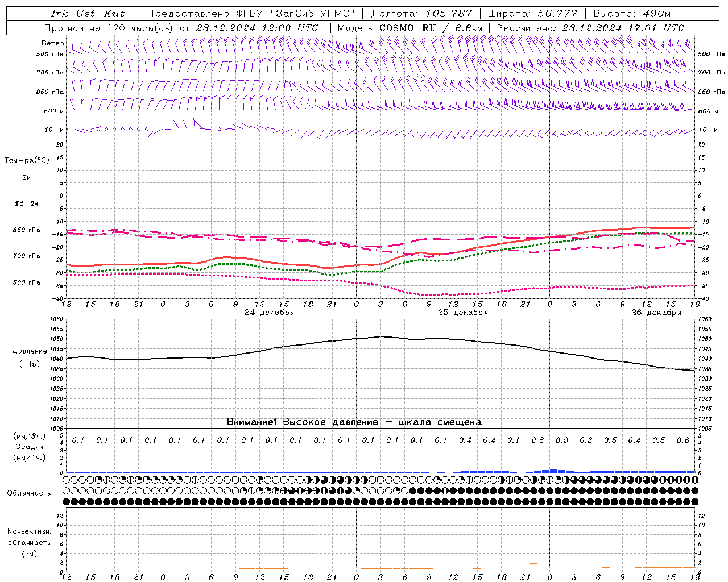The height and width of the screenshot is (582, 728).
Task: Click the left 700 гПа wind level label
Action: click(x=50, y=73)
